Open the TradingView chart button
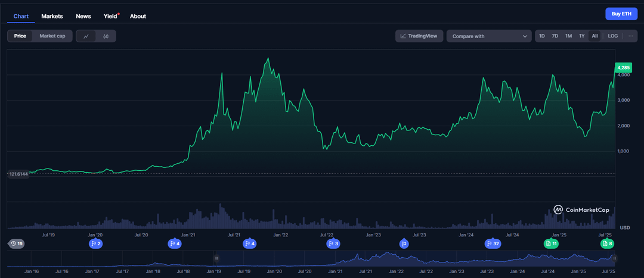 pyautogui.click(x=420, y=36)
